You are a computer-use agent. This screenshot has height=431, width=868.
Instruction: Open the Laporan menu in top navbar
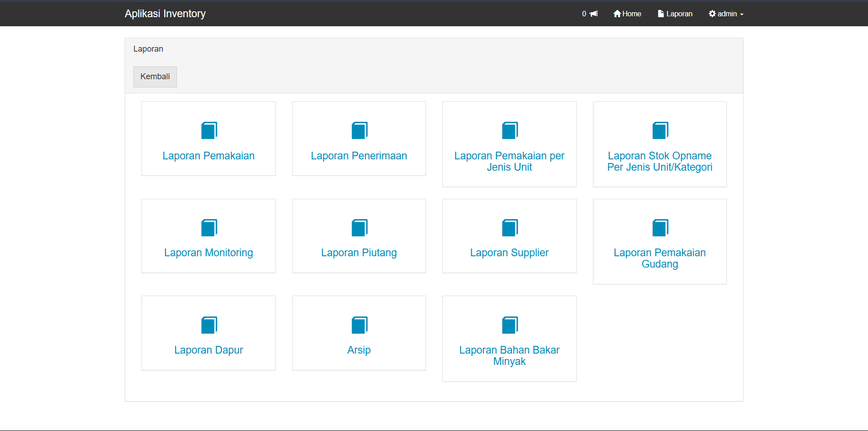(x=675, y=14)
